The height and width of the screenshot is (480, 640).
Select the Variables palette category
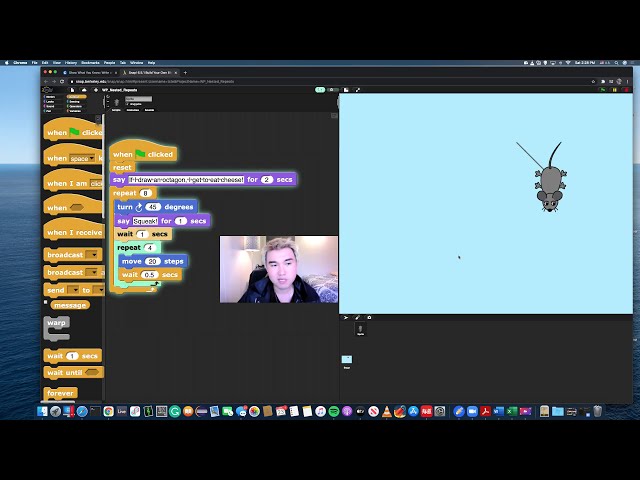tap(76, 111)
